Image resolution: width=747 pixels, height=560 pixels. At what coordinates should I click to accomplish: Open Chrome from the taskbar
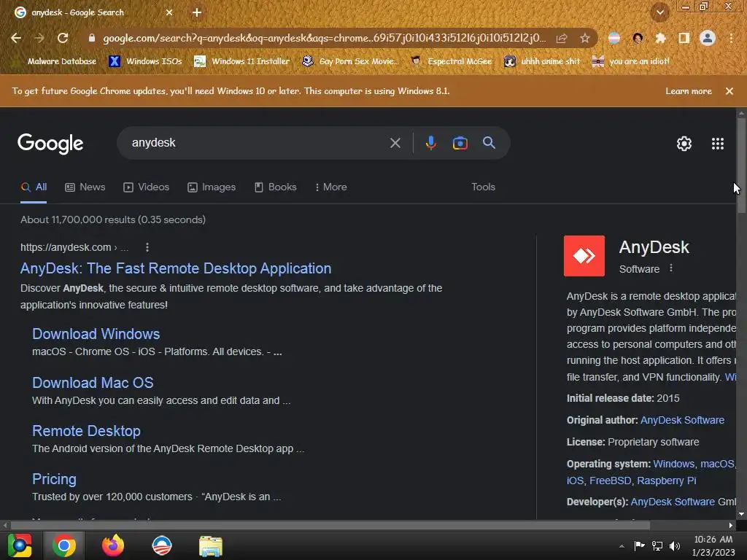click(64, 545)
